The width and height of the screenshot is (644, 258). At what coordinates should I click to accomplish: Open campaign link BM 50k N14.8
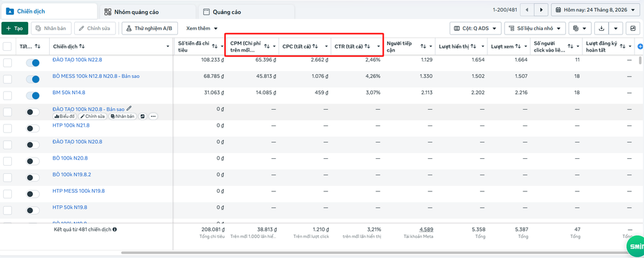[x=69, y=93]
